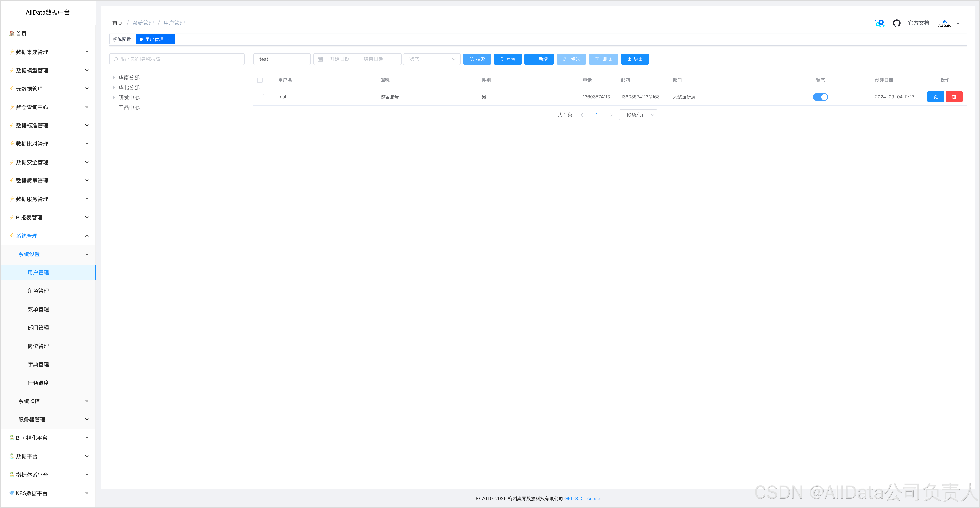Open 角色管理 in the sidebar menu

[38, 291]
